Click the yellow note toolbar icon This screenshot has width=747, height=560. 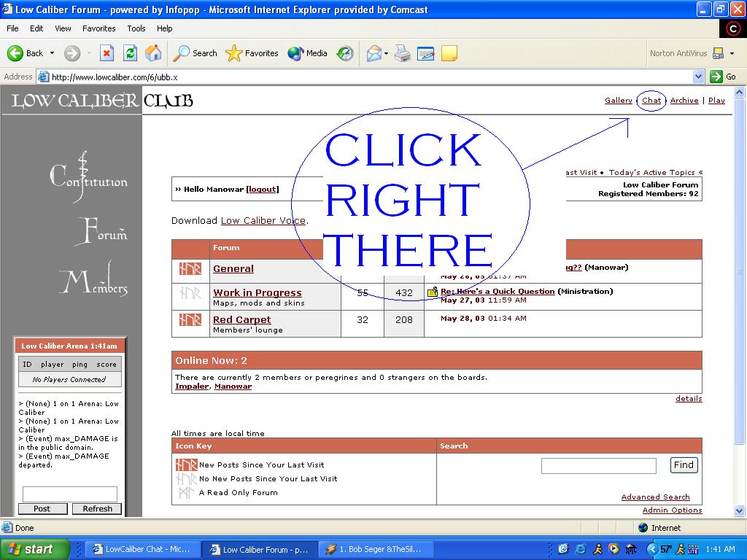click(449, 53)
